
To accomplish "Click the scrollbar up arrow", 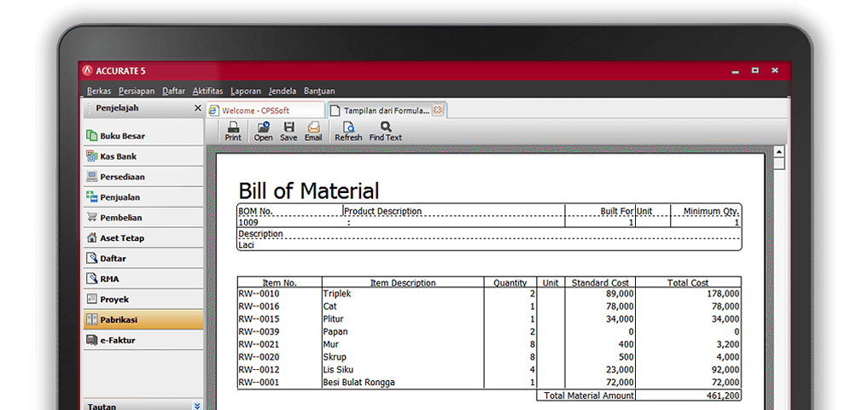I will [778, 152].
